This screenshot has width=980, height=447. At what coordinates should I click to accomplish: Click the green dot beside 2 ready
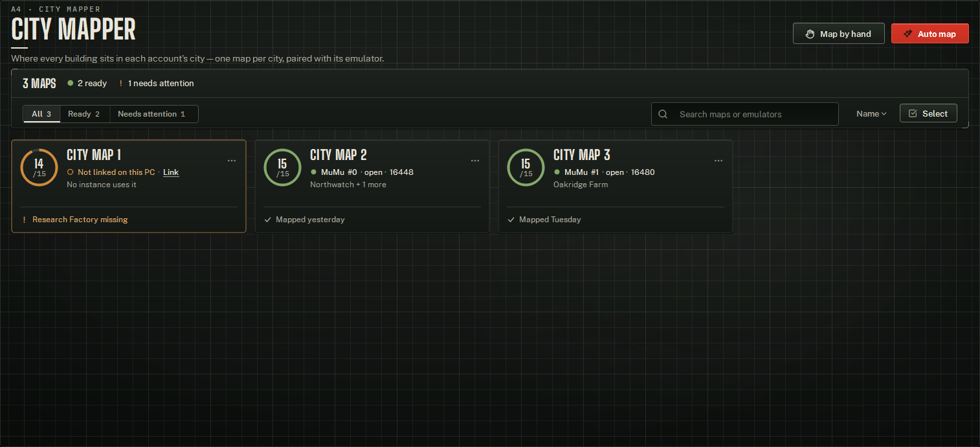(x=70, y=83)
